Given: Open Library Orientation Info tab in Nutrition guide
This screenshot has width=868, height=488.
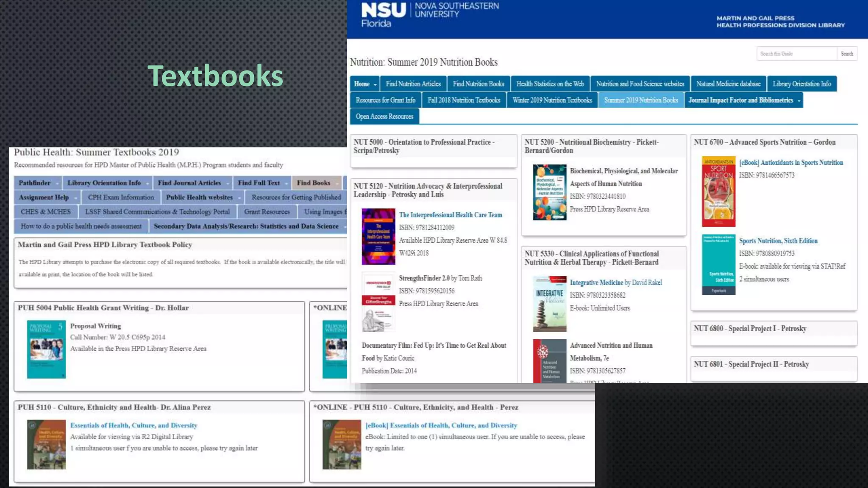Looking at the screenshot, I should [x=801, y=84].
